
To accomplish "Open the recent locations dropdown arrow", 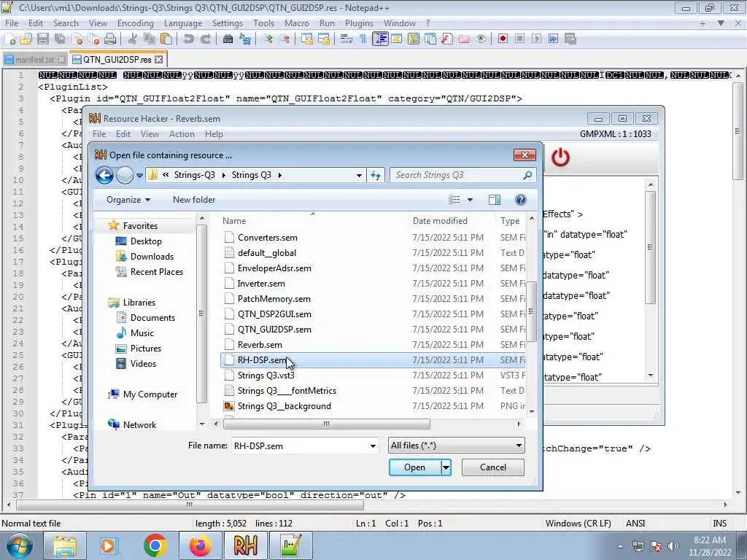I will coord(139,175).
